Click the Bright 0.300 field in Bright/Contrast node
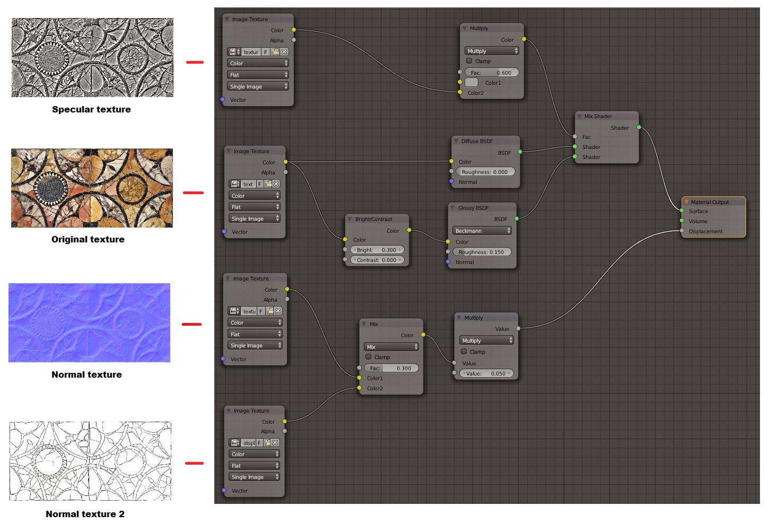This screenshot has height=532, width=769. (x=377, y=250)
